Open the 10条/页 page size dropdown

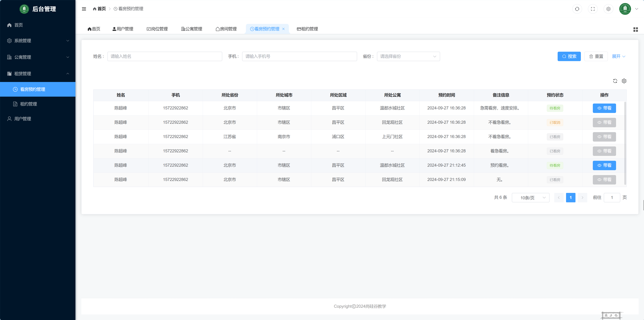[x=531, y=197]
